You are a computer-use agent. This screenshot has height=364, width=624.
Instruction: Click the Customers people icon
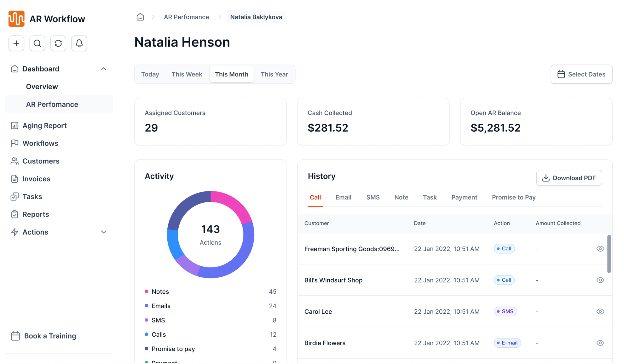click(x=14, y=161)
